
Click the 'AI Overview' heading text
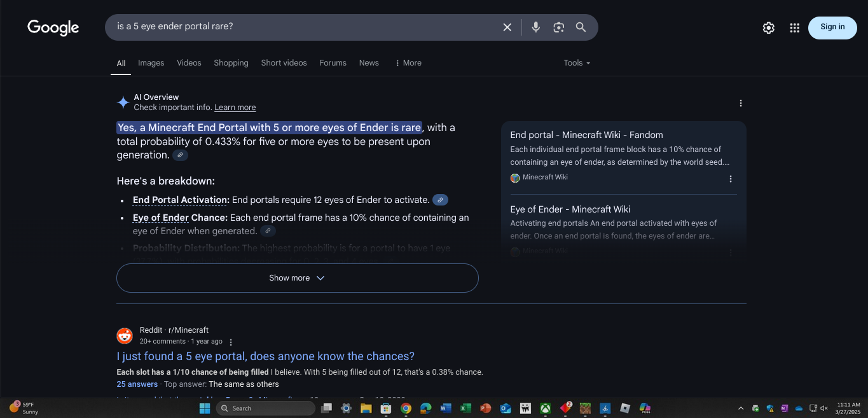[156, 97]
